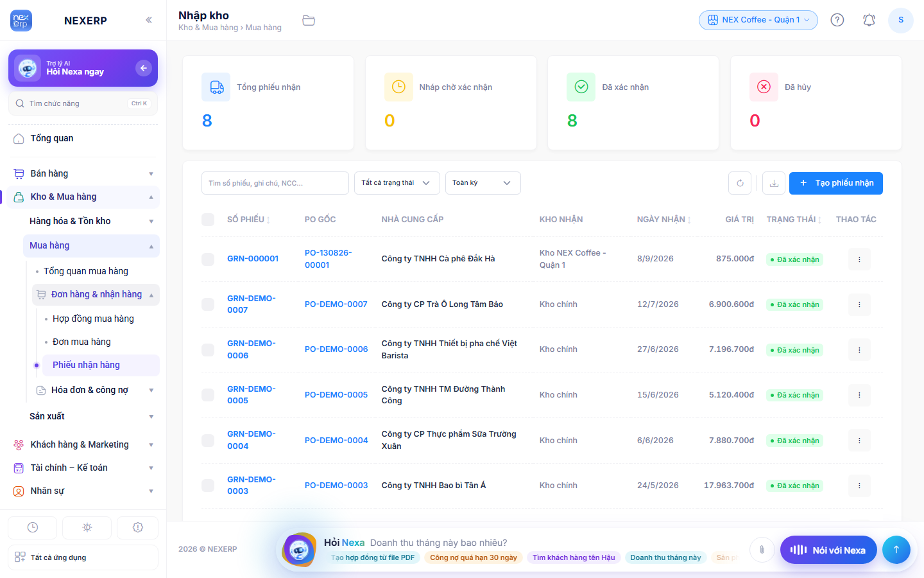Click the Công nợ quá hạn 30 ngày chip
This screenshot has height=578, width=924.
[x=474, y=557]
